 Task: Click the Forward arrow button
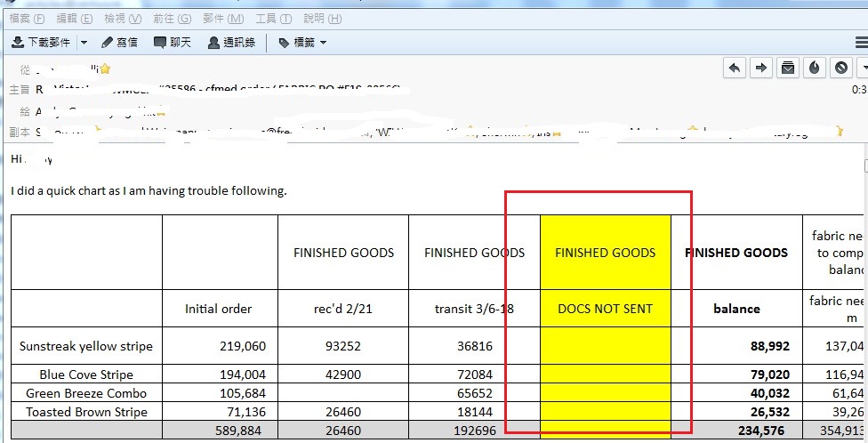click(761, 68)
